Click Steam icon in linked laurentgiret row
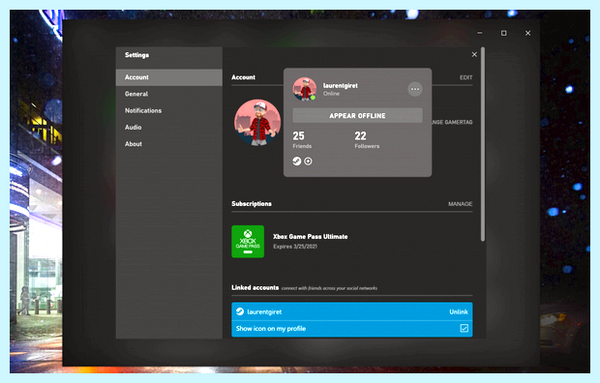600x383 pixels. (x=240, y=311)
